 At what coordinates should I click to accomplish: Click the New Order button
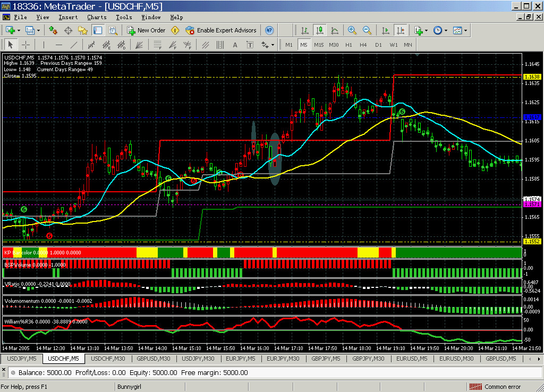pos(146,30)
